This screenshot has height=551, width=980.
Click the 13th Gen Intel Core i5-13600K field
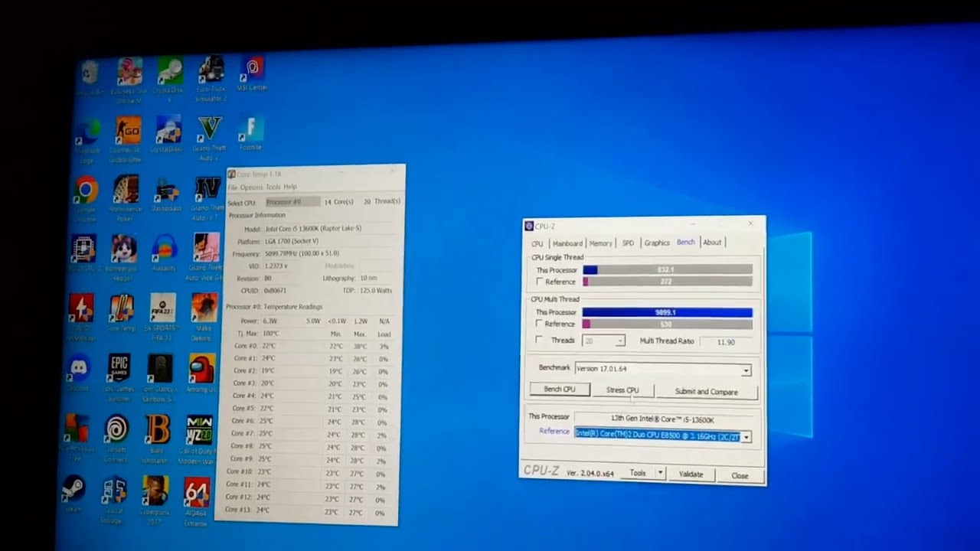pos(663,419)
